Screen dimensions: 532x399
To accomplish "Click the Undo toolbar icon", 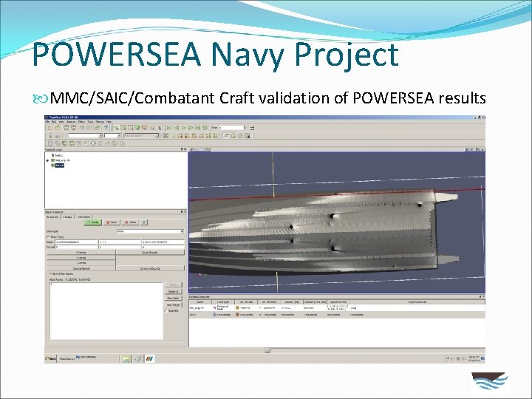I will [82, 128].
